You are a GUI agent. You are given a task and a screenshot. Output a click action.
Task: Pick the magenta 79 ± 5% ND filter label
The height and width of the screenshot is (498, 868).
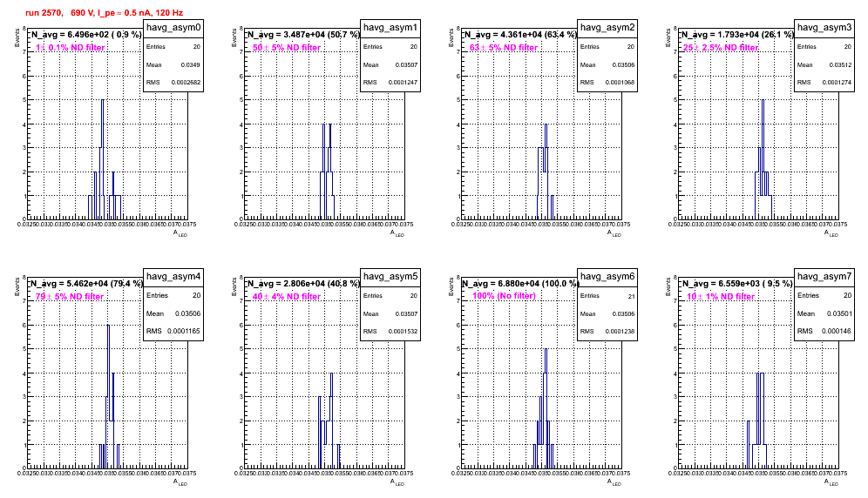(70, 297)
